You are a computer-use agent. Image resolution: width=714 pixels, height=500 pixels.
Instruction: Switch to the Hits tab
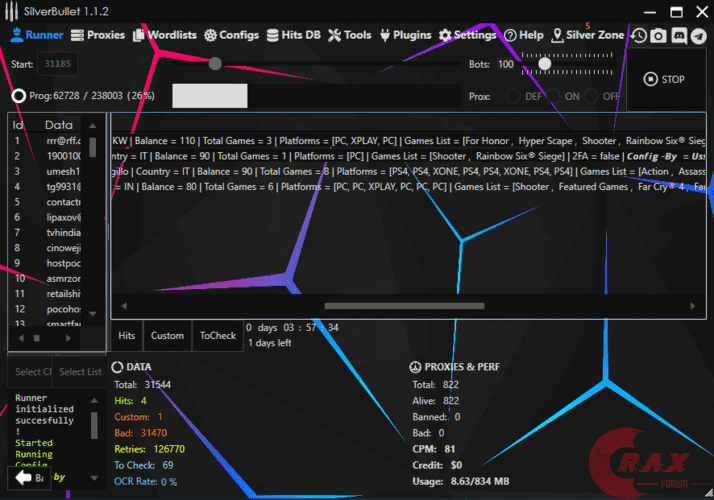coord(127,336)
